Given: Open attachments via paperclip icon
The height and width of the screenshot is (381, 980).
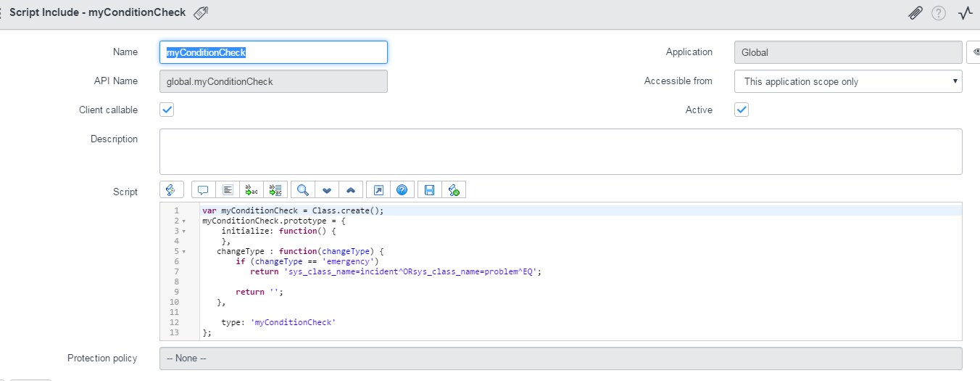Looking at the screenshot, I should (915, 13).
